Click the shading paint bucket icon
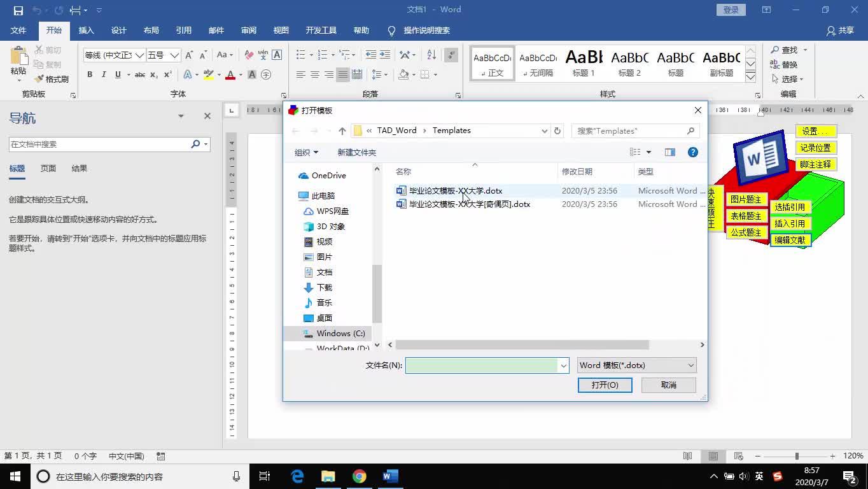868x489 pixels. coord(403,74)
